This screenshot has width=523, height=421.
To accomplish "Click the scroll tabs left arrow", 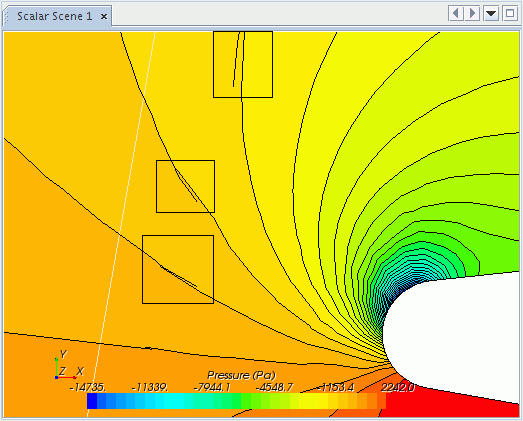I will click(456, 14).
